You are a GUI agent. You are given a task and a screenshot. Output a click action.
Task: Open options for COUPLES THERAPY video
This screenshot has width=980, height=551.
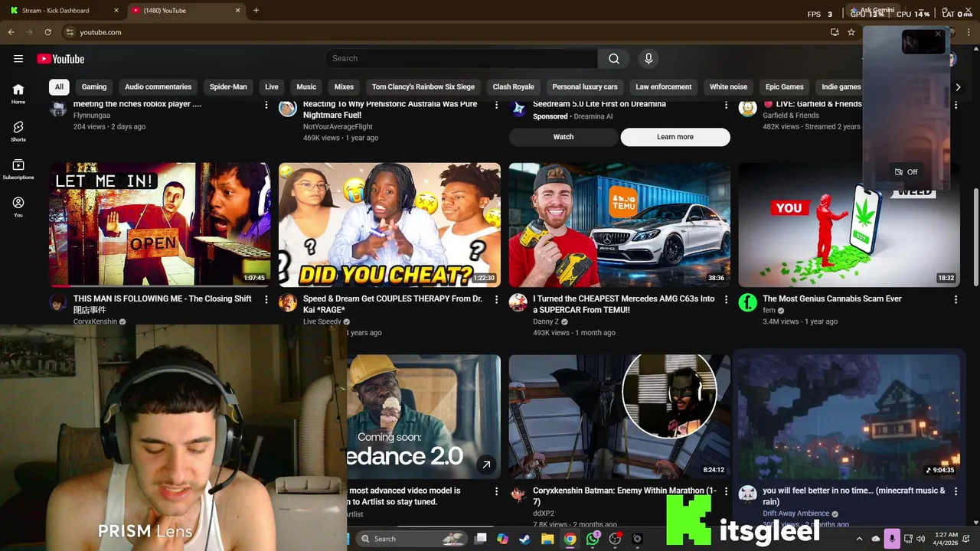point(496,299)
